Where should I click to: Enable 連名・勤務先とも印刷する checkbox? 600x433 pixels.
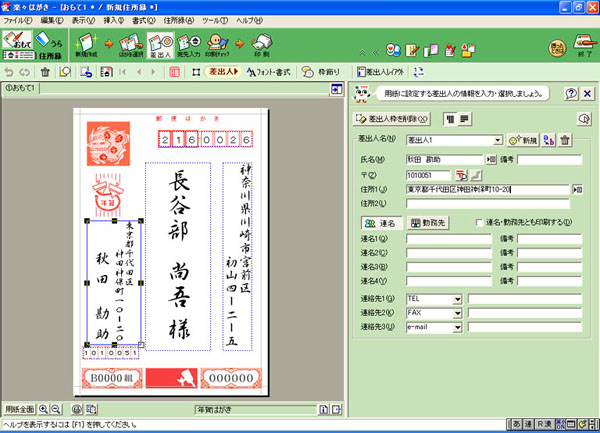pos(479,222)
